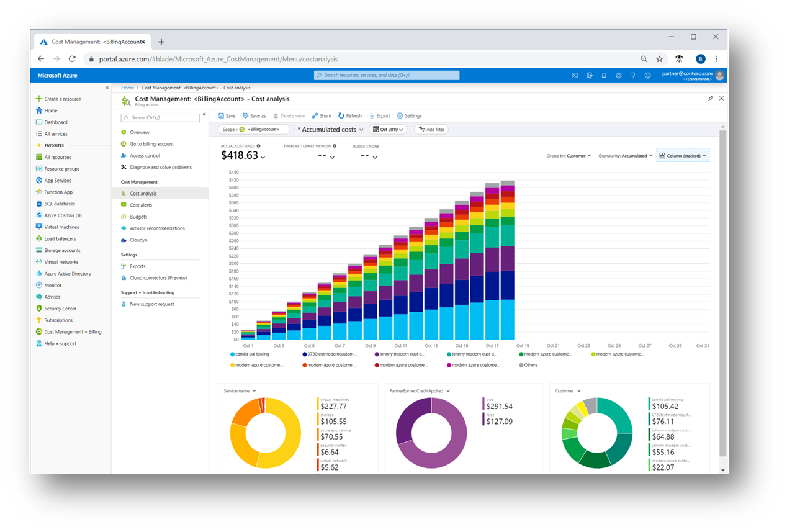Click Home in the breadcrumb trail
This screenshot has height=532, width=787.
127,87
